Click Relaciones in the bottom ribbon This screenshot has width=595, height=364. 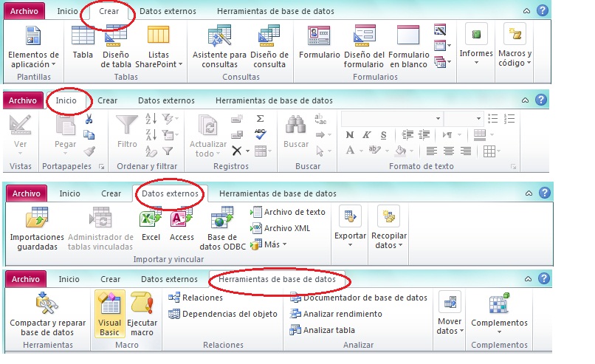point(196,298)
